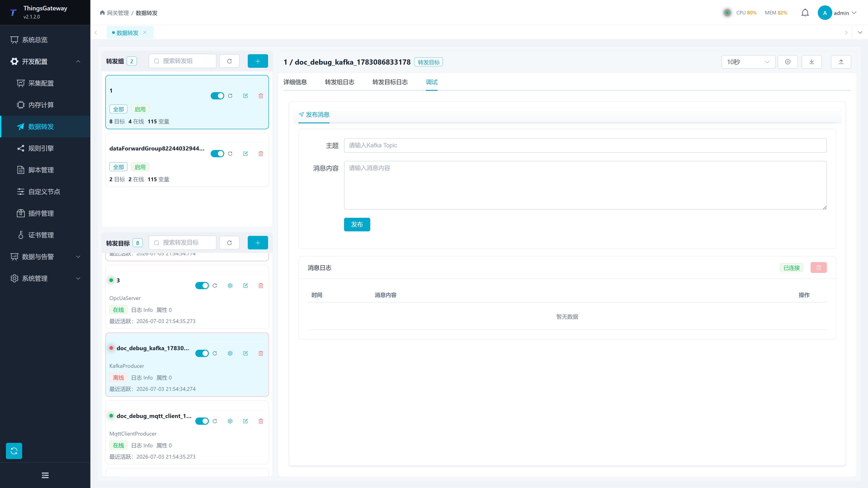Click the admin avatar icon

(x=825, y=13)
